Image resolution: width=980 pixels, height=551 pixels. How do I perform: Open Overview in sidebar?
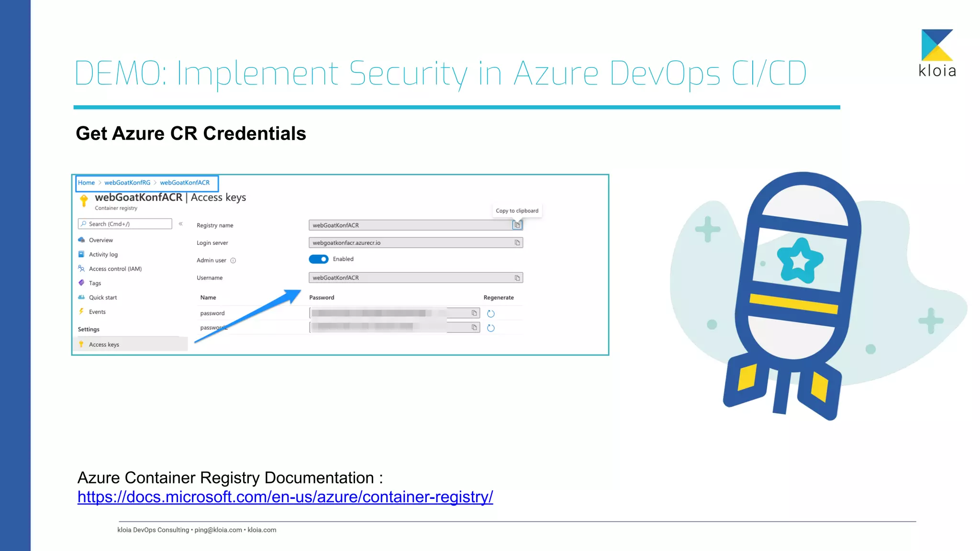pyautogui.click(x=101, y=240)
